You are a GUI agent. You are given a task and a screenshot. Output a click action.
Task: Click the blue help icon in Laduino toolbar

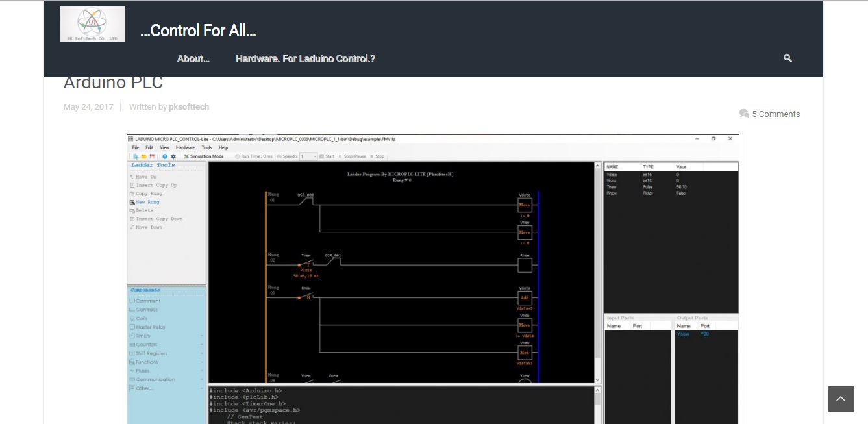point(165,156)
